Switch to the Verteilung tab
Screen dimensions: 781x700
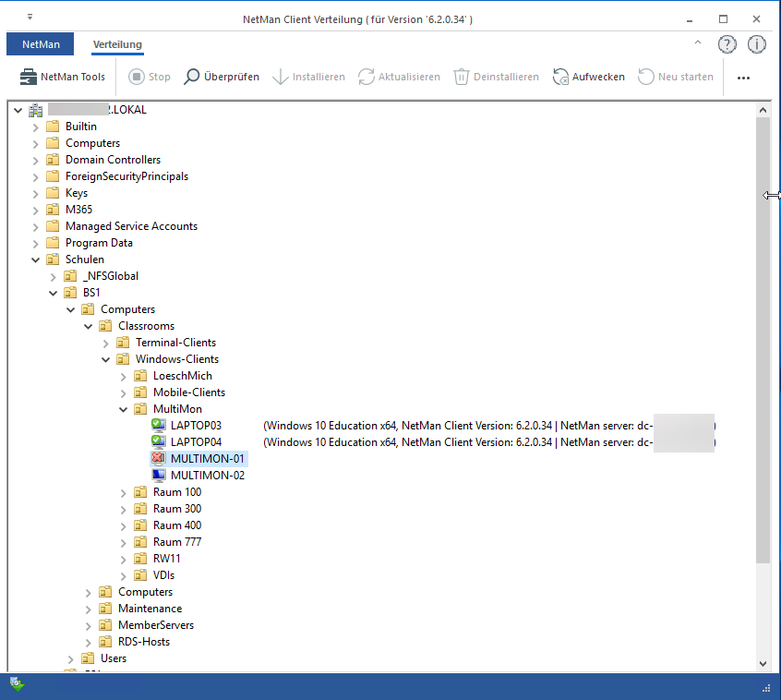click(x=117, y=44)
